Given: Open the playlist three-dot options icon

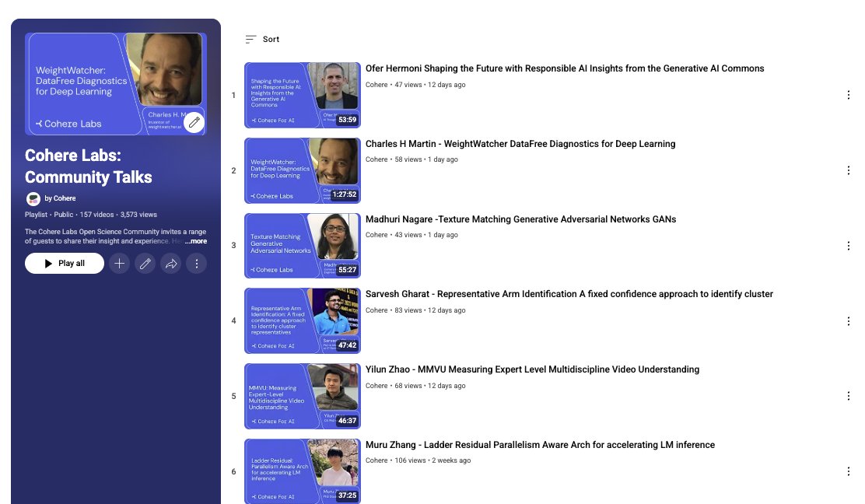Looking at the screenshot, I should coord(196,263).
